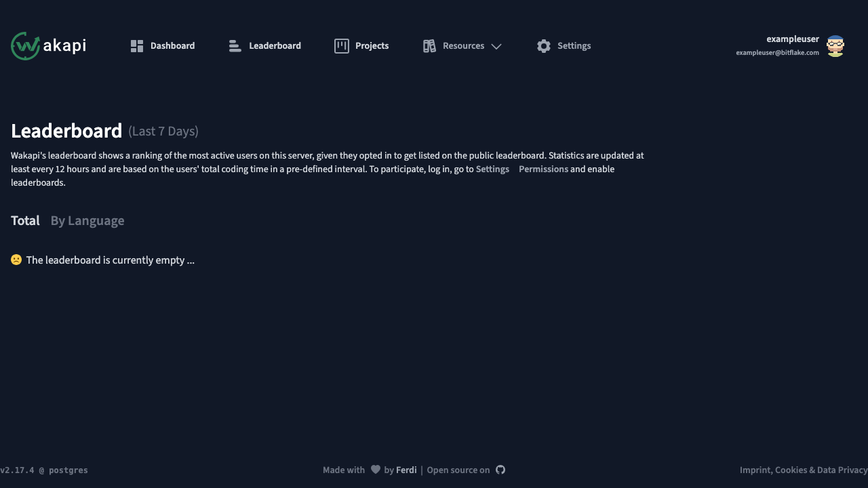The width and height of the screenshot is (868, 488).
Task: Click the Wakapi logo icon
Action: [26, 46]
